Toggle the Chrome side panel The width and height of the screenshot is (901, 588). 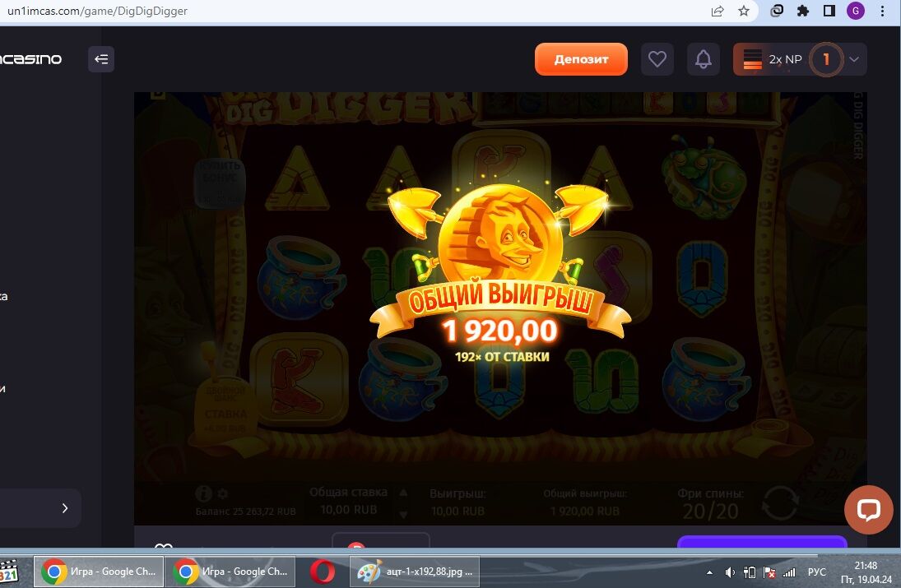[x=829, y=12]
